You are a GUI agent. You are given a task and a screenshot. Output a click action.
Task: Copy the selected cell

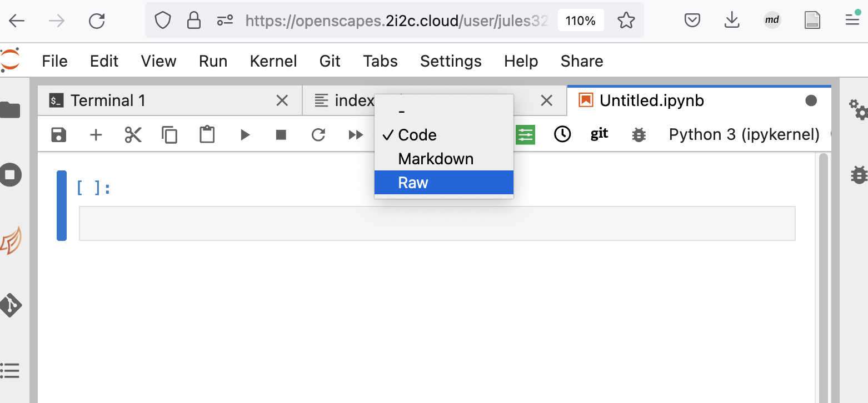169,135
